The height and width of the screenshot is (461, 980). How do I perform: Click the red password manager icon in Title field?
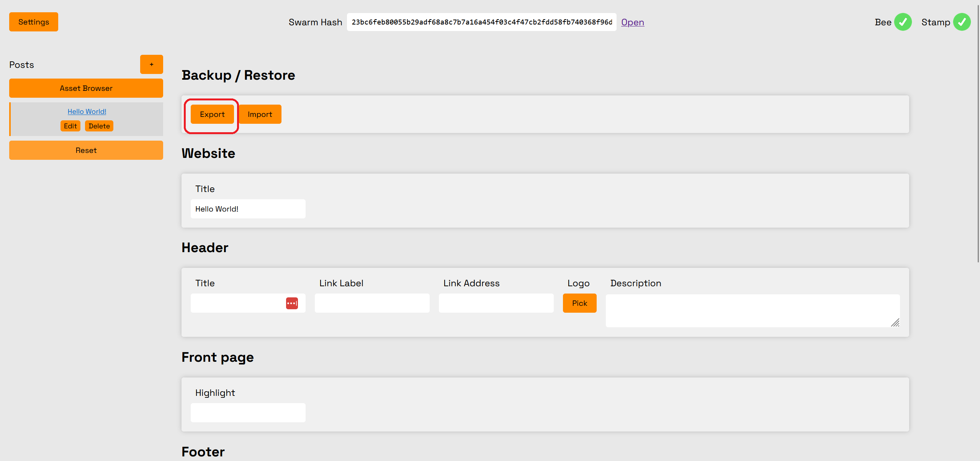pos(292,303)
